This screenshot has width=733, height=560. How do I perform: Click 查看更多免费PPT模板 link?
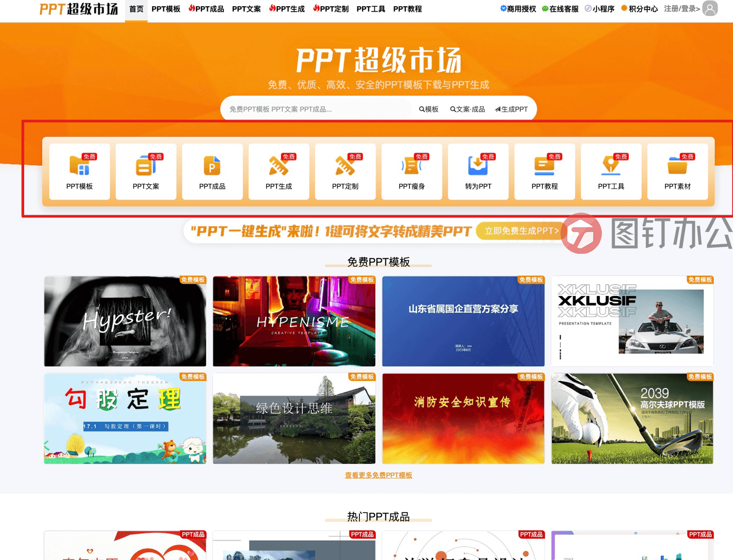[378, 475]
